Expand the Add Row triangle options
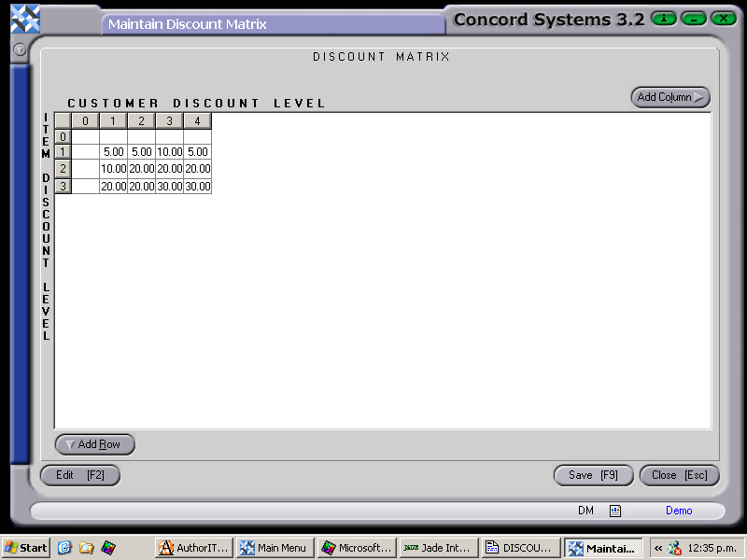Image resolution: width=747 pixels, height=560 pixels. click(x=70, y=444)
